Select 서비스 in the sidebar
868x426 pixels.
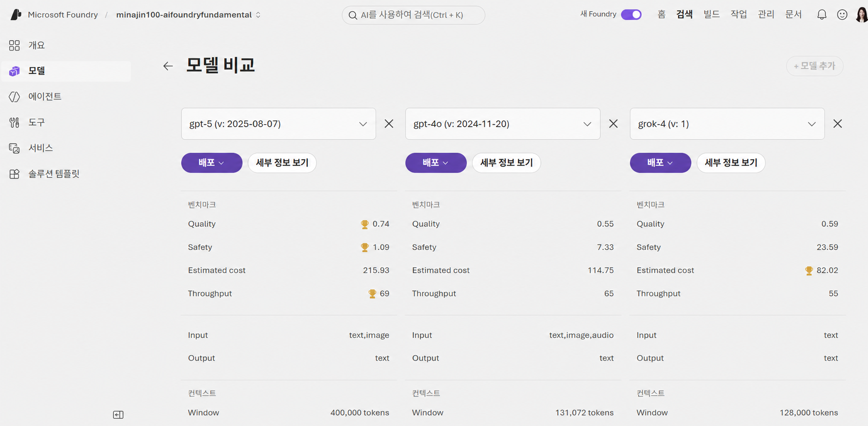[66, 148]
